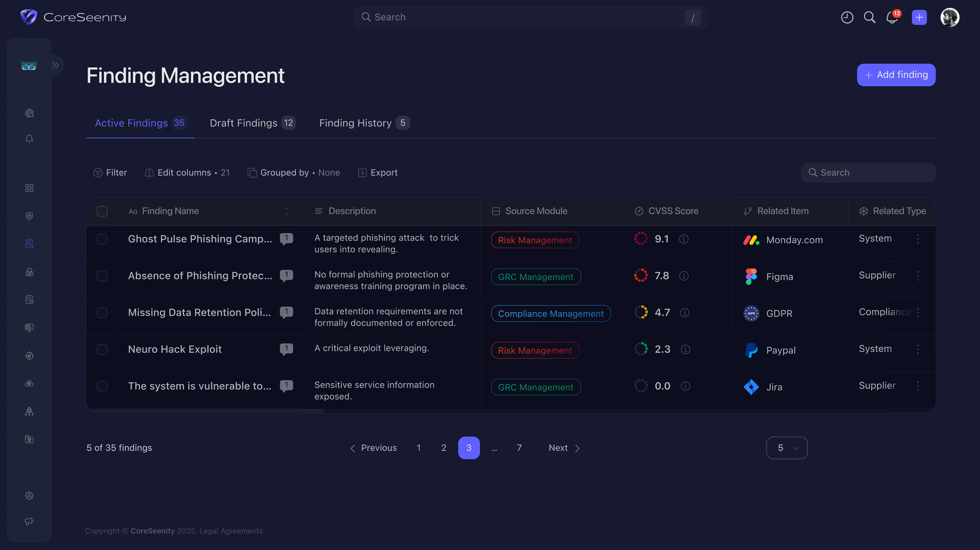Click info icon next to CVSS score 4.7
The height and width of the screenshot is (550, 980).
click(x=685, y=313)
